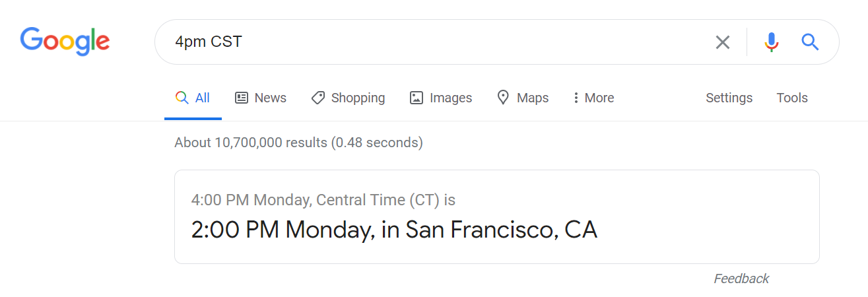
Task: Clear the search query with the X icon
Action: [723, 42]
